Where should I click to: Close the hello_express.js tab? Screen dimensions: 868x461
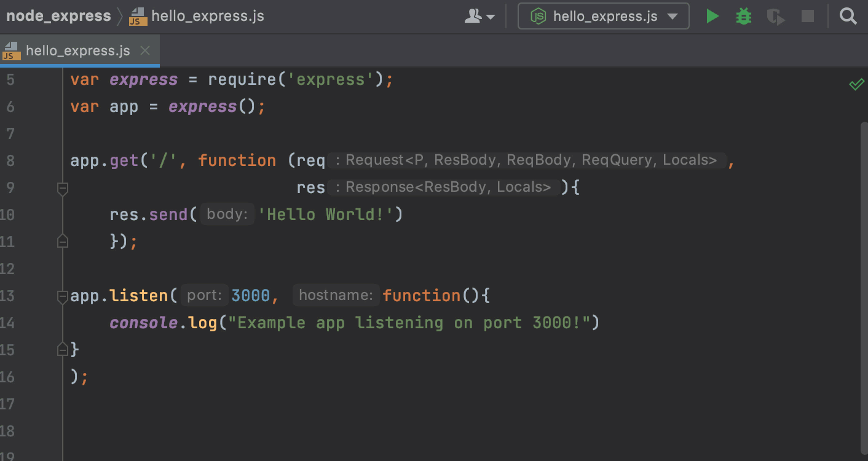point(145,50)
